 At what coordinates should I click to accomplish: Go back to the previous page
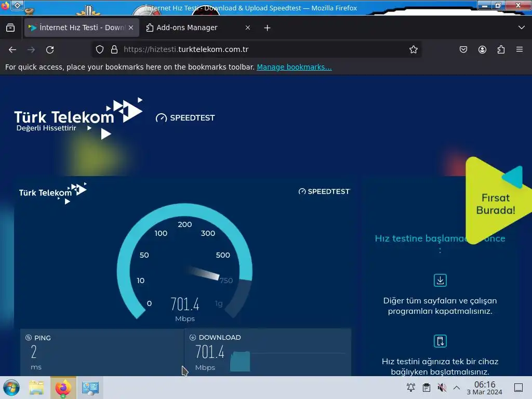coord(12,50)
